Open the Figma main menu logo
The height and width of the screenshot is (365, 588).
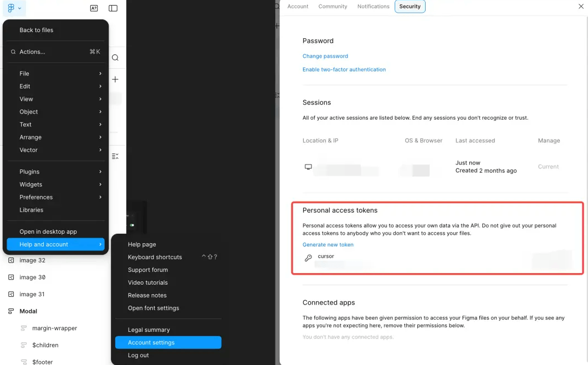pos(11,8)
